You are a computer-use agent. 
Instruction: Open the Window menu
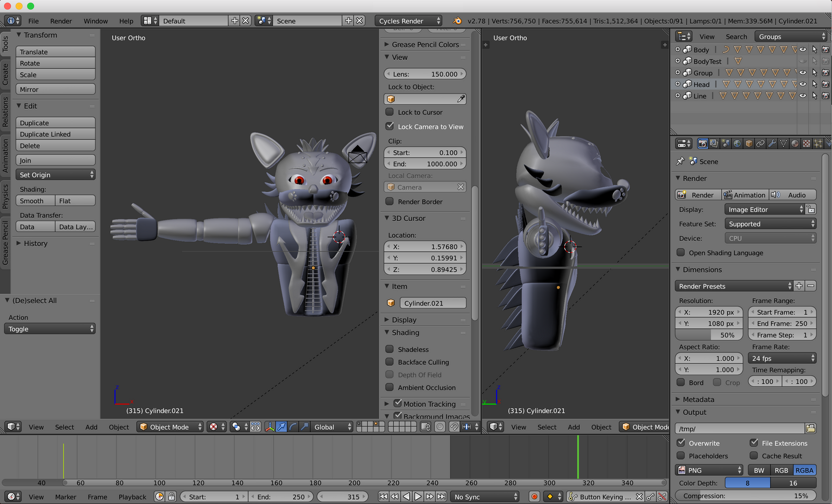pyautogui.click(x=96, y=21)
